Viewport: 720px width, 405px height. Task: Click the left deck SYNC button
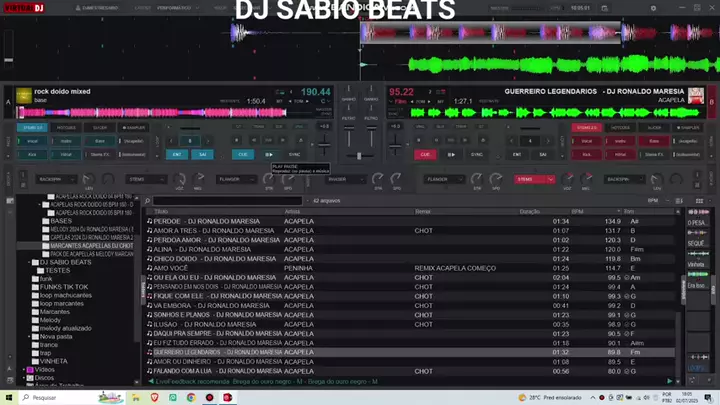295,154
